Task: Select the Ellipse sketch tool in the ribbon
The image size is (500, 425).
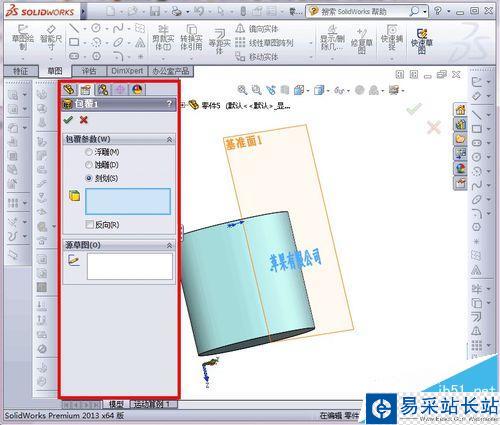Action: click(118, 42)
